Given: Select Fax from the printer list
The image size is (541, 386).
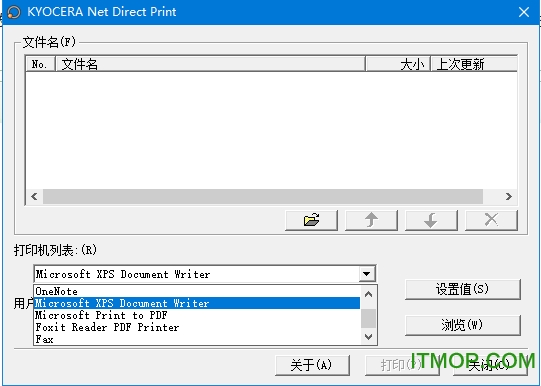Looking at the screenshot, I should click(197, 339).
